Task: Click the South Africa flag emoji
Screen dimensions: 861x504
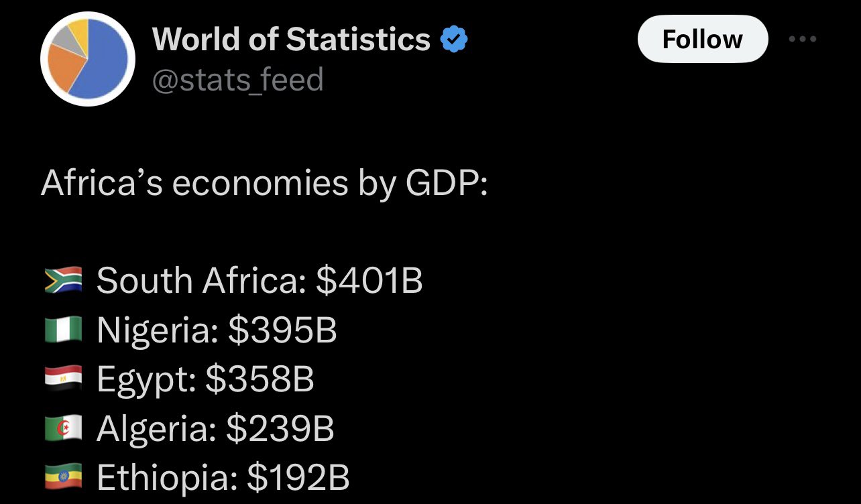Action: click(63, 280)
